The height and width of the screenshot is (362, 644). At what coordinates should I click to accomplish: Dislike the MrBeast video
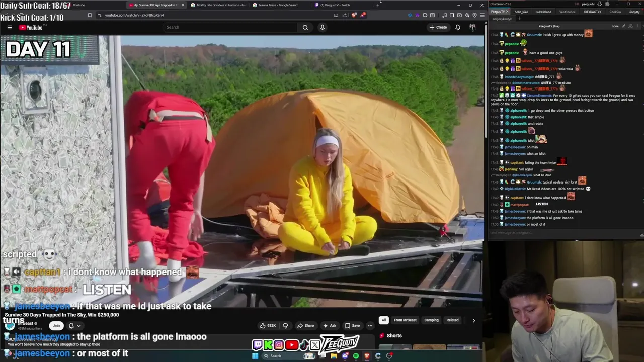pos(285,325)
